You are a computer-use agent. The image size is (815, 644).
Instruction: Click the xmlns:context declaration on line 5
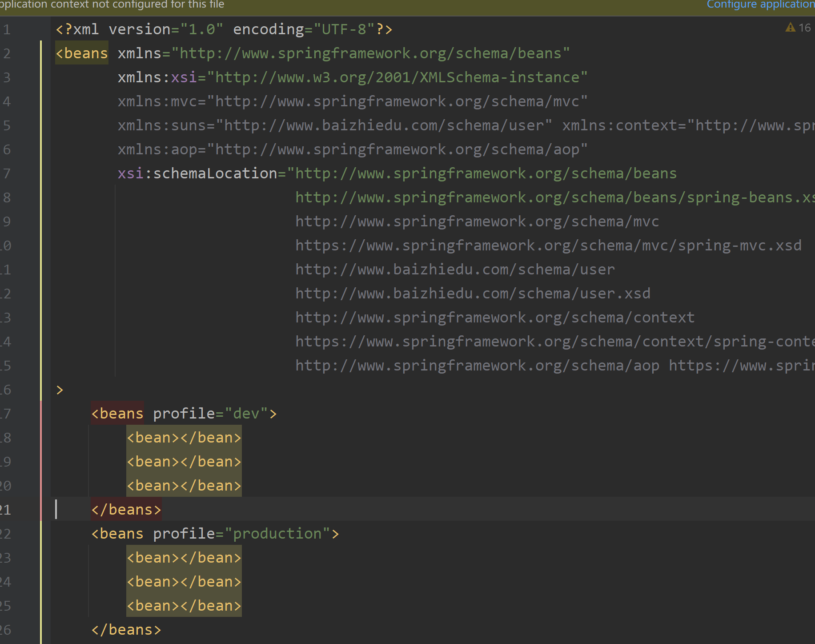(x=689, y=125)
